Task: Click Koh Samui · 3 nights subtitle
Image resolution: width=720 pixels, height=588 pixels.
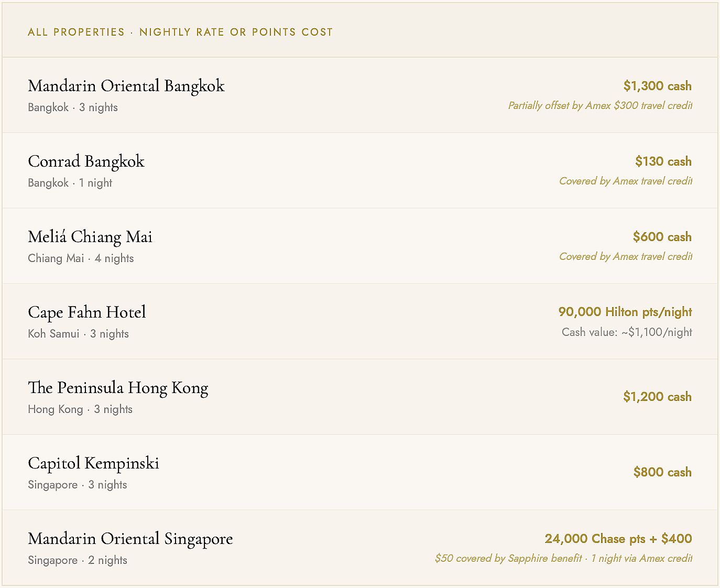Action: (79, 334)
